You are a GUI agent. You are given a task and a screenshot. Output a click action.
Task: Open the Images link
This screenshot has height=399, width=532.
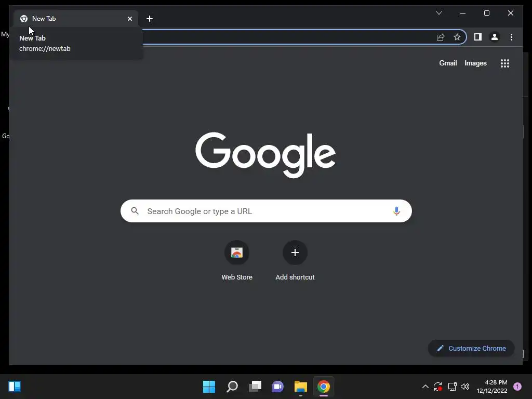(475, 63)
